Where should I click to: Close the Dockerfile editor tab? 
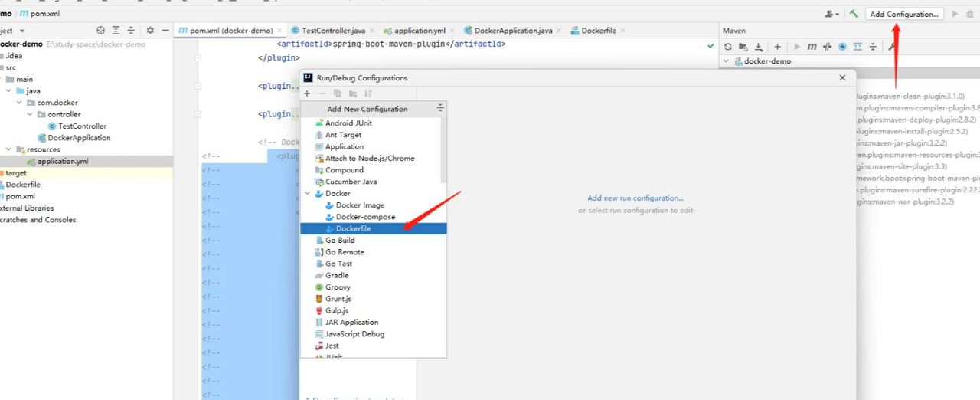click(x=622, y=31)
